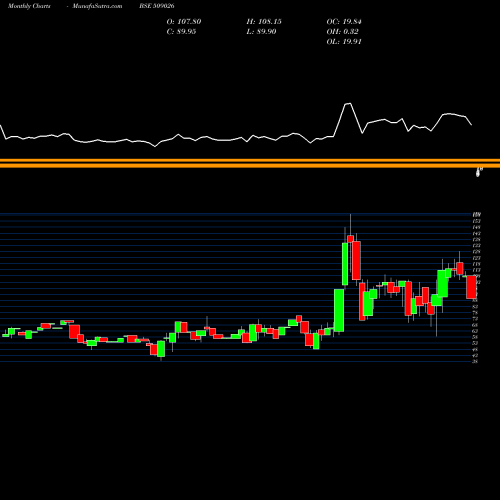Click the low value "L: 89.90"
Viewport: 500px width, 500px height.
pos(261,32)
